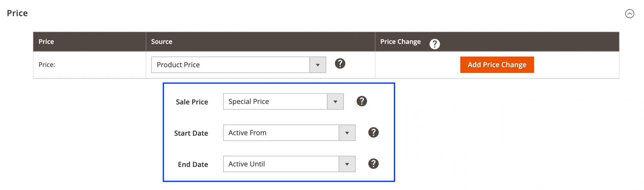Screen dimensions: 644x190
Task: Collapse the Price section using the chevron
Action: tap(629, 14)
